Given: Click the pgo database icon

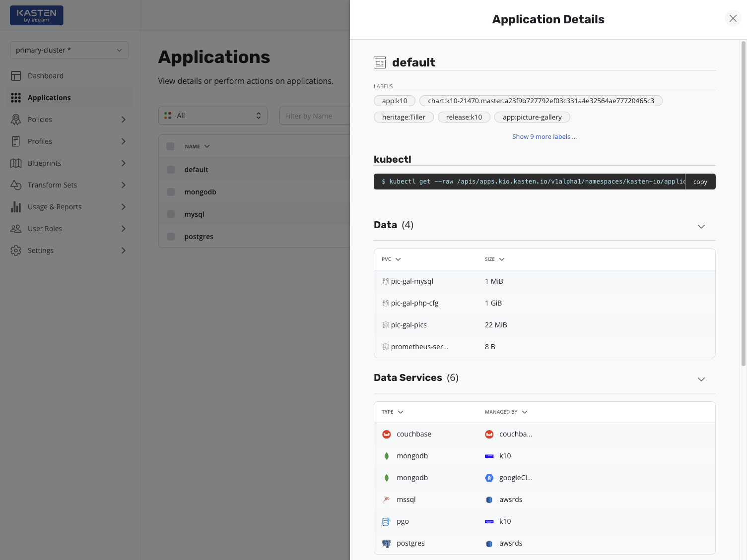Looking at the screenshot, I should pyautogui.click(x=387, y=521).
